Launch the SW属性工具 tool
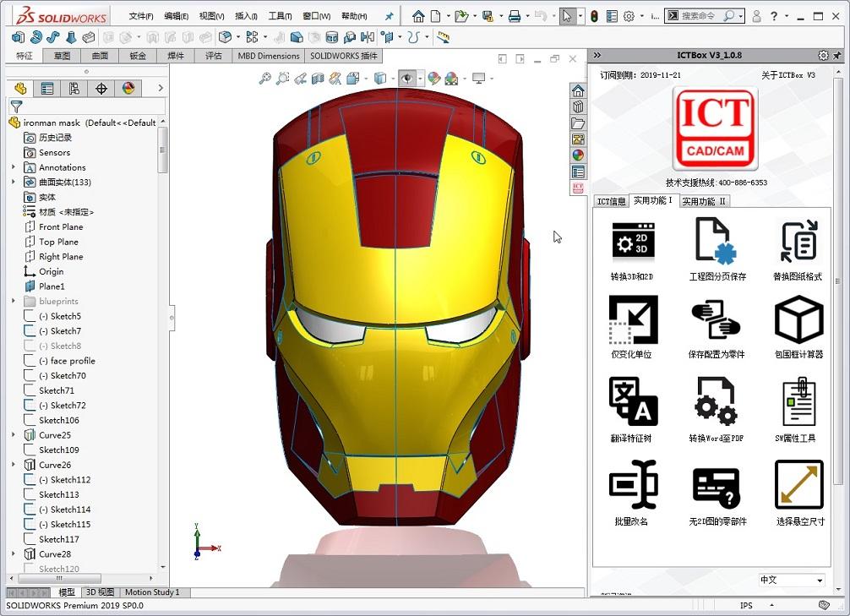Viewport: 850px width, 616px height. [797, 410]
